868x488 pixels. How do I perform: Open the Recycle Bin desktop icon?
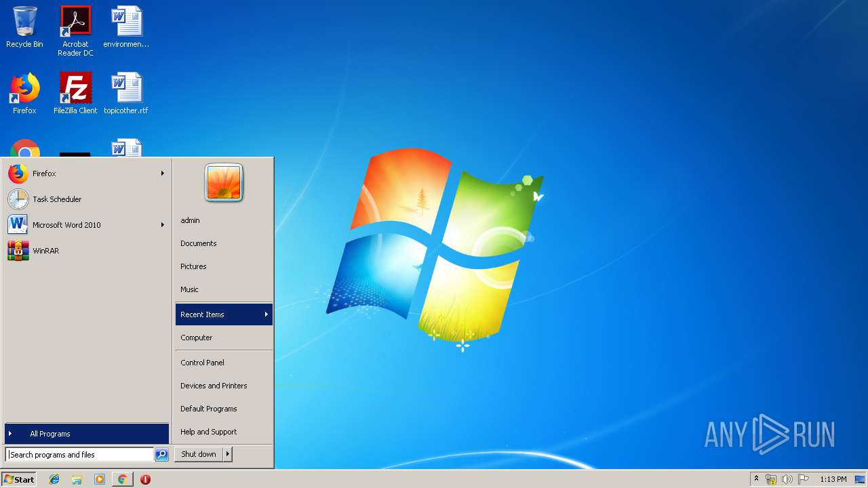24,27
